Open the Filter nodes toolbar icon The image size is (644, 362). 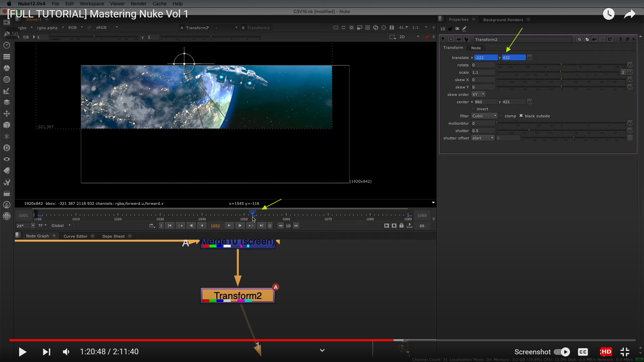[x=7, y=79]
